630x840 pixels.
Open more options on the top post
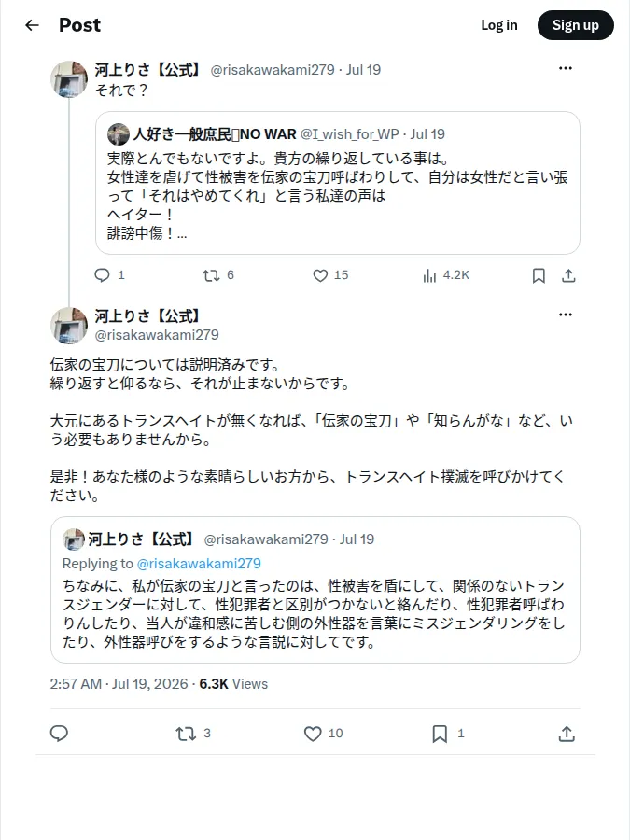(x=566, y=68)
